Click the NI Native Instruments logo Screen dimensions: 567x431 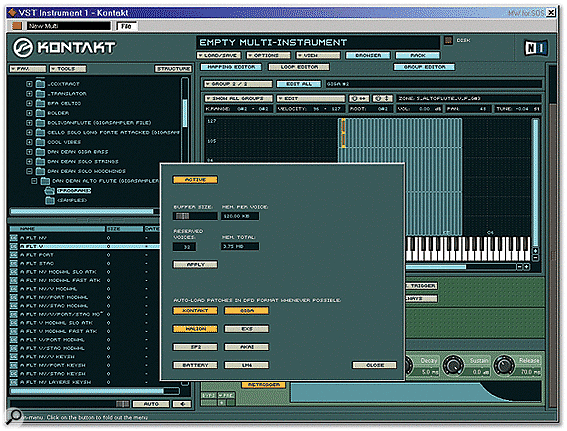(536, 48)
